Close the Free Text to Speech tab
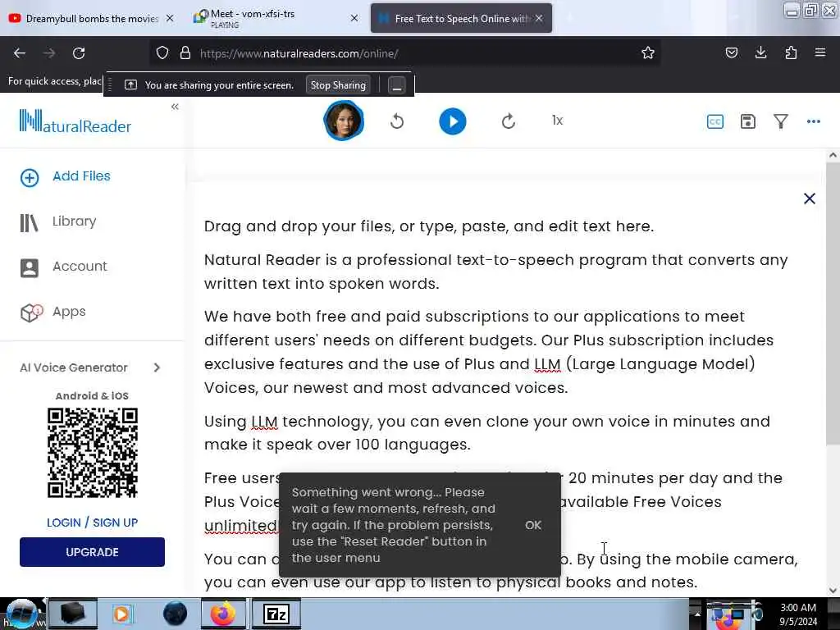The height and width of the screenshot is (630, 840). pyautogui.click(x=539, y=18)
